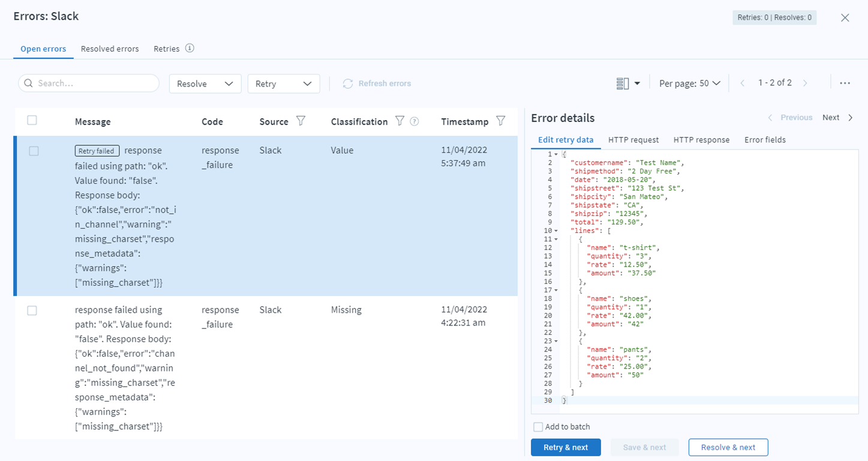Collapse shoes object at line 17
The width and height of the screenshot is (868, 461).
pos(556,290)
